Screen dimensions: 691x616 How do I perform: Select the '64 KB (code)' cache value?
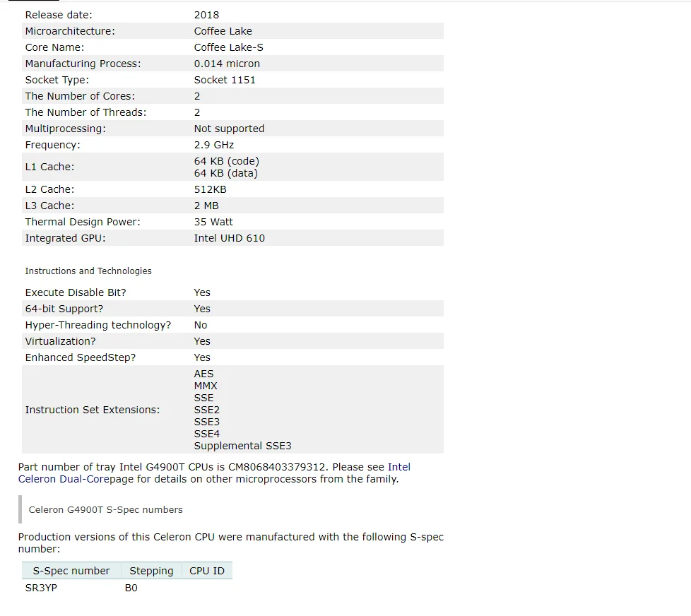227,161
